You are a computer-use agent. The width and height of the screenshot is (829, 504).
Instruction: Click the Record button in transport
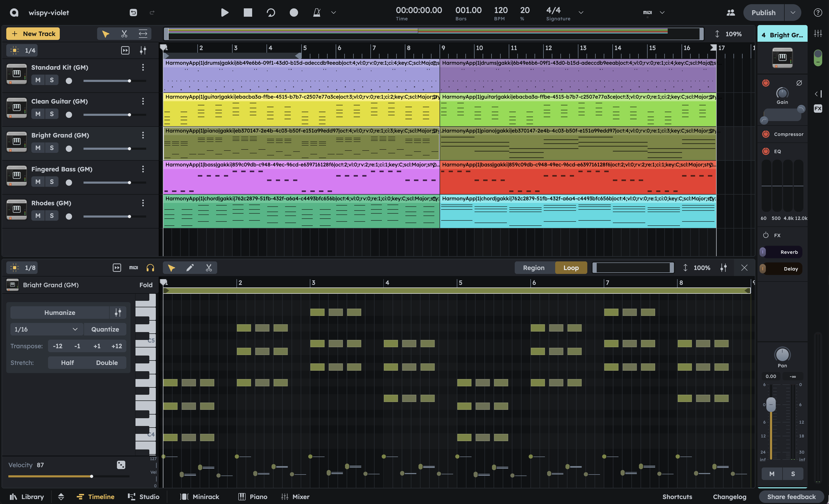coord(294,13)
